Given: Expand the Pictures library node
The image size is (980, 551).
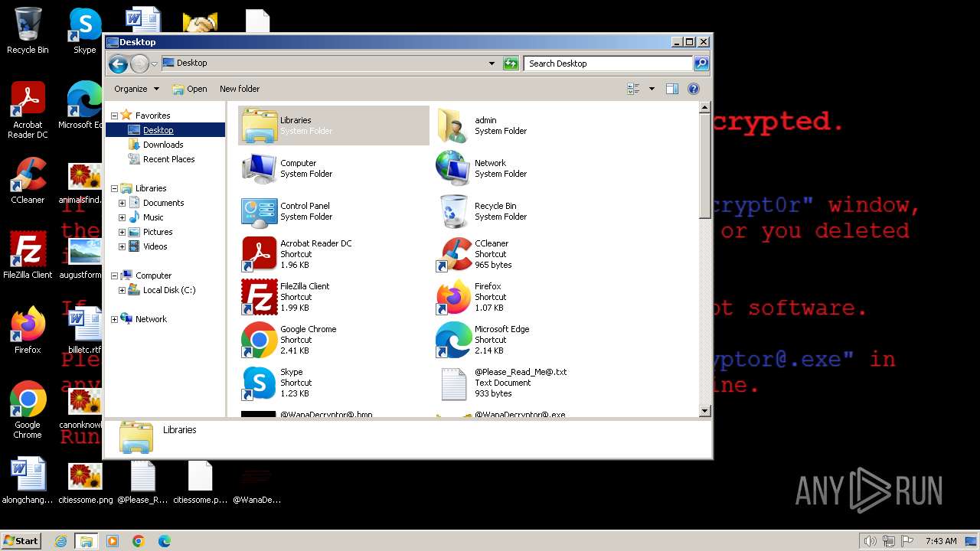Looking at the screenshot, I should pos(122,232).
